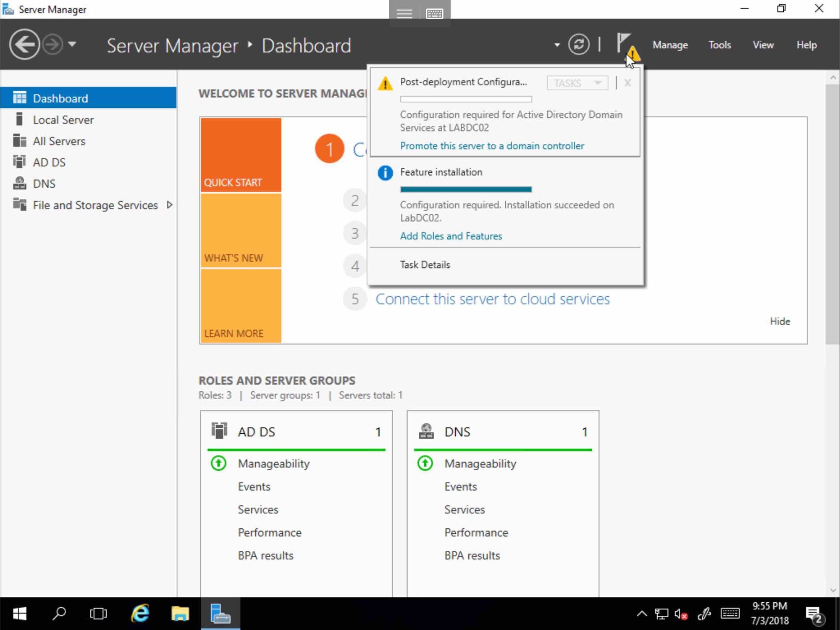The width and height of the screenshot is (840, 630).
Task: Click the warning icon on Post-deployment notification
Action: click(385, 83)
